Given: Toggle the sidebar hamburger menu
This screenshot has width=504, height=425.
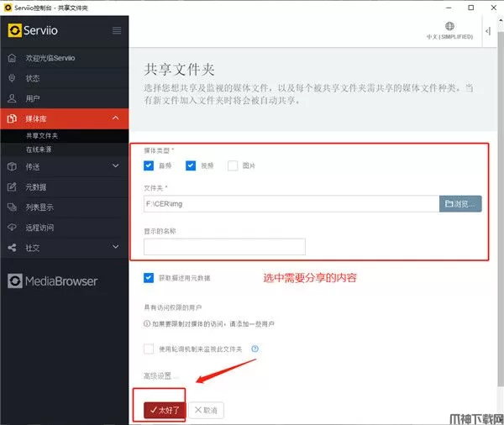Looking at the screenshot, I should pos(117,30).
